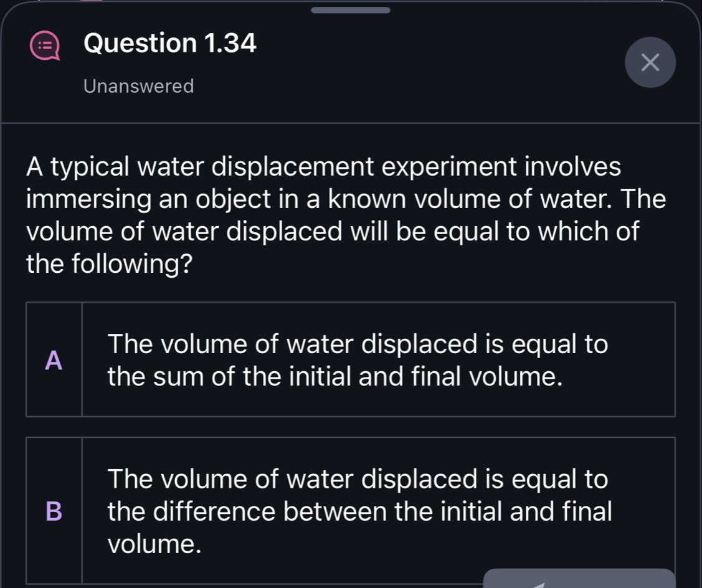Tap the purple B letter cell

55,511
